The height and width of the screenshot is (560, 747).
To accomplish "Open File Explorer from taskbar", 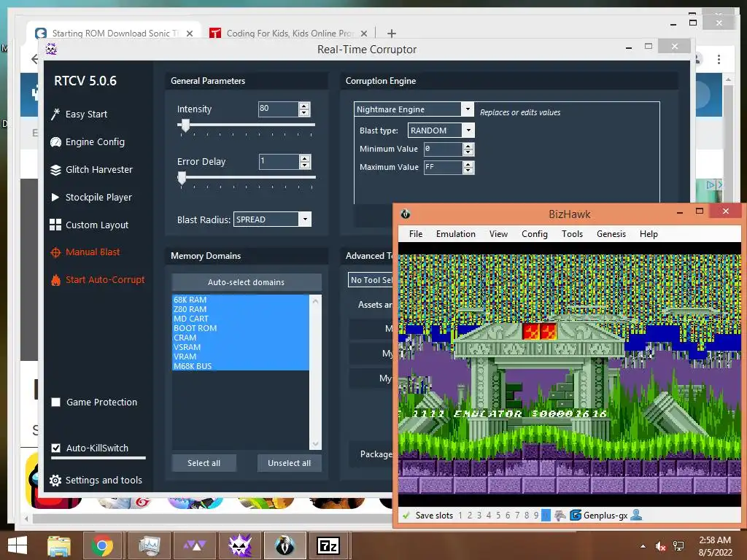I will point(59,545).
